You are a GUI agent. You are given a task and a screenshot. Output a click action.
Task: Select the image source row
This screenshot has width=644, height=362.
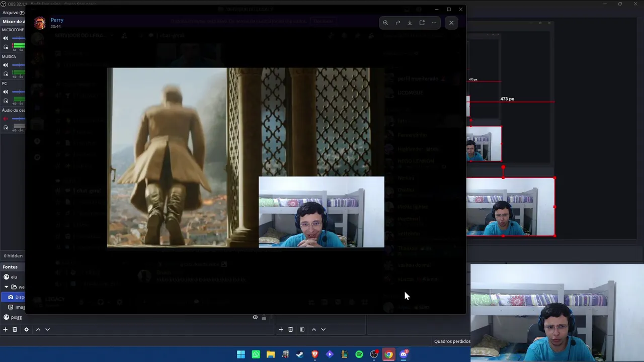tap(13, 307)
